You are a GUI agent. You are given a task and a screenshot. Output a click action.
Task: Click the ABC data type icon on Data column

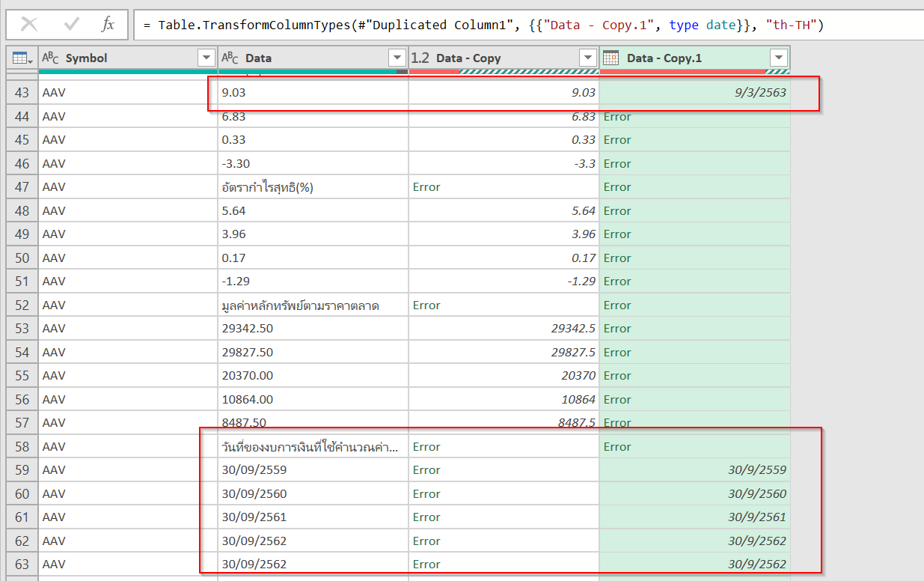[230, 58]
